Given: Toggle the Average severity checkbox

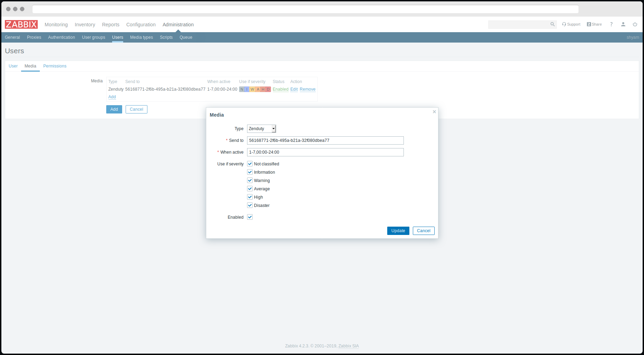Looking at the screenshot, I should coord(250,189).
